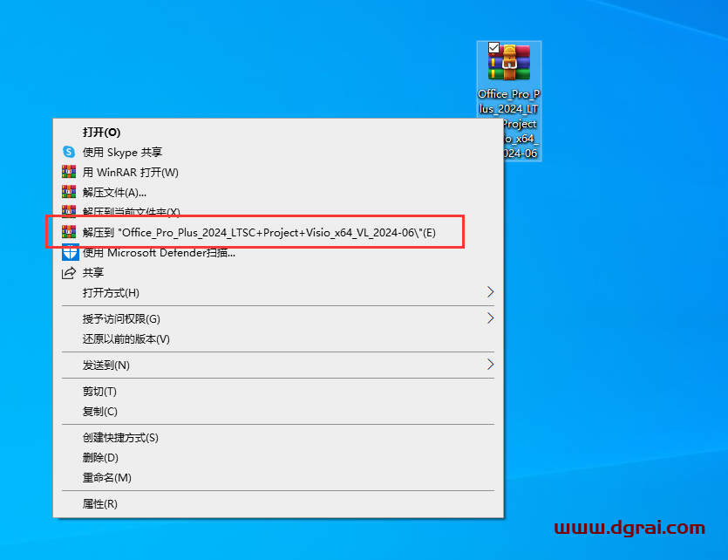Expand arrow next to 打开方式(H)
The height and width of the screenshot is (560, 728).
490,292
